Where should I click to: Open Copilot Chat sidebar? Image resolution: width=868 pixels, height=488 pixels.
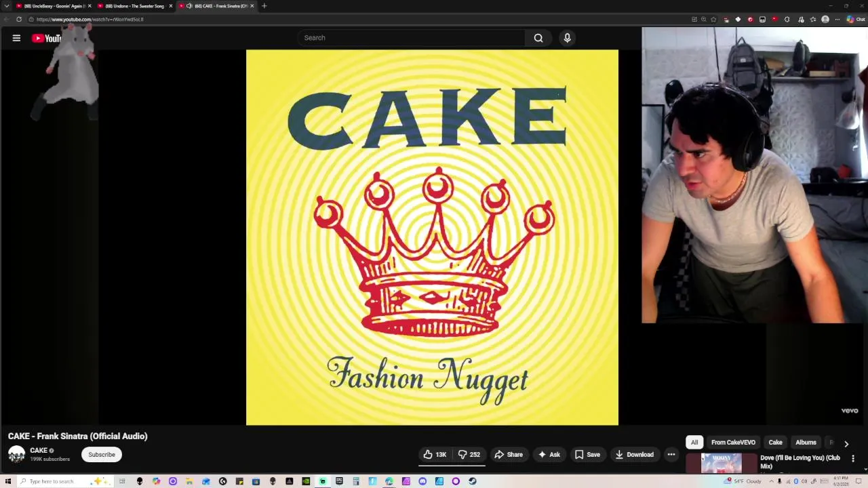tap(856, 19)
